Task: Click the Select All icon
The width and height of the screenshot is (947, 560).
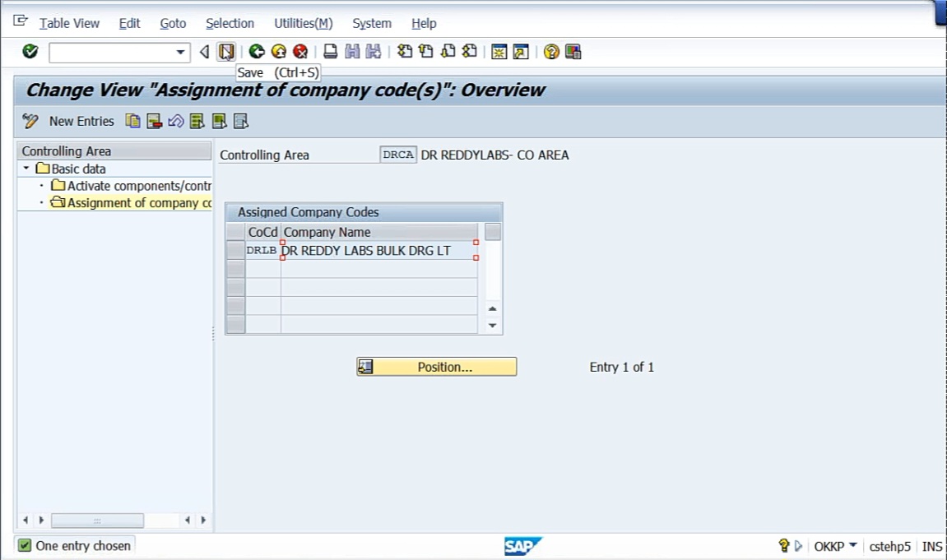Action: tap(197, 122)
